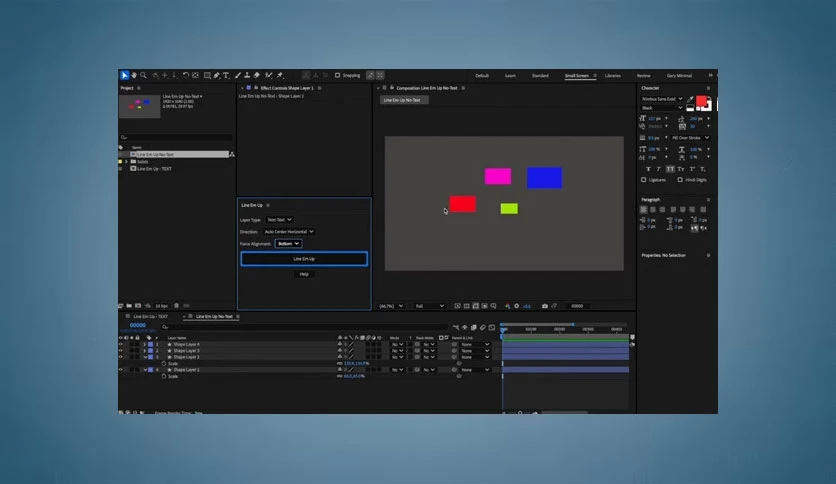Screen dimensions: 836x484
Task: Click the Motion Blur enable icon in timeline
Action: pyautogui.click(x=483, y=327)
